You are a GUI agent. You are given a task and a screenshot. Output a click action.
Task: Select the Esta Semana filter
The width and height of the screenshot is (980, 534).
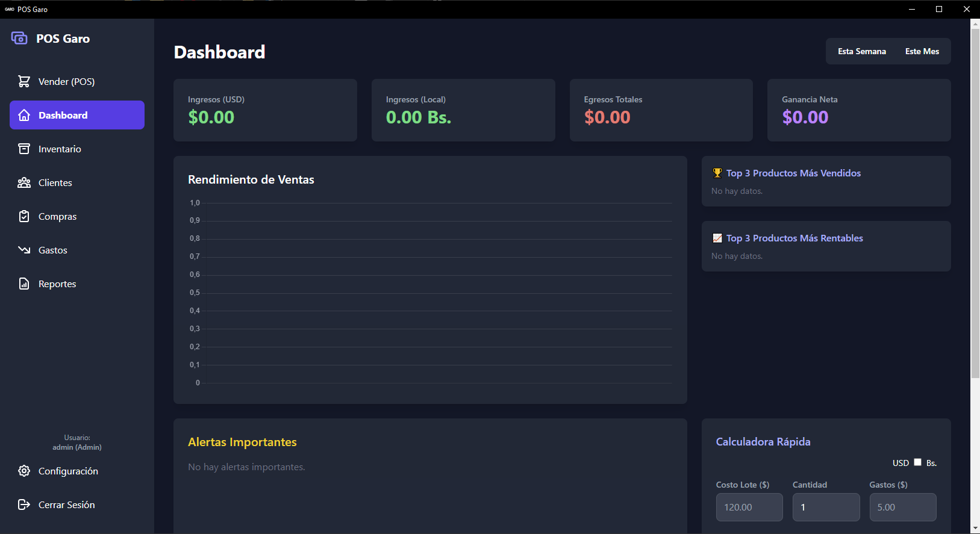861,51
